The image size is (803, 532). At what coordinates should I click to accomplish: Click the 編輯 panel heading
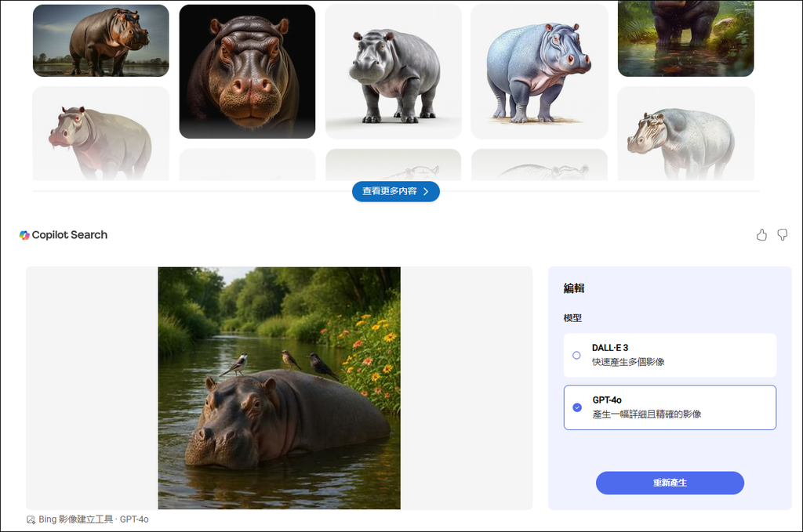[574, 288]
